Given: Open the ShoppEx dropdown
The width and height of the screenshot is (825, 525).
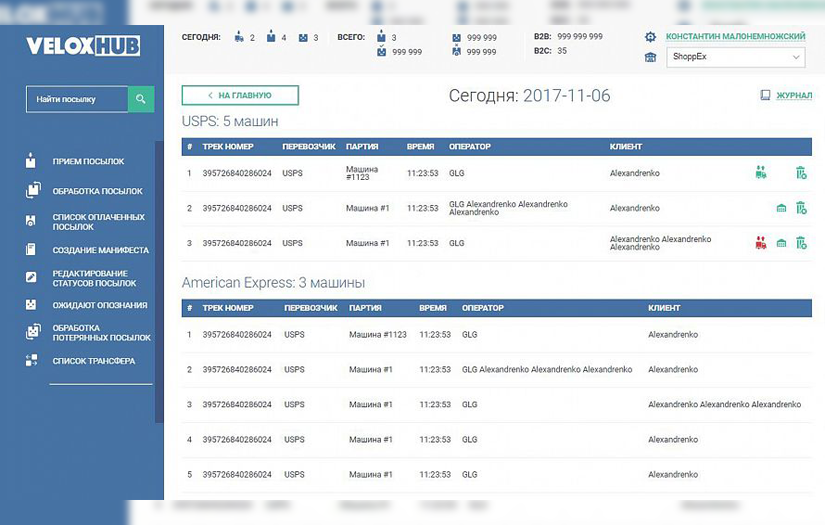Looking at the screenshot, I should coord(736,57).
